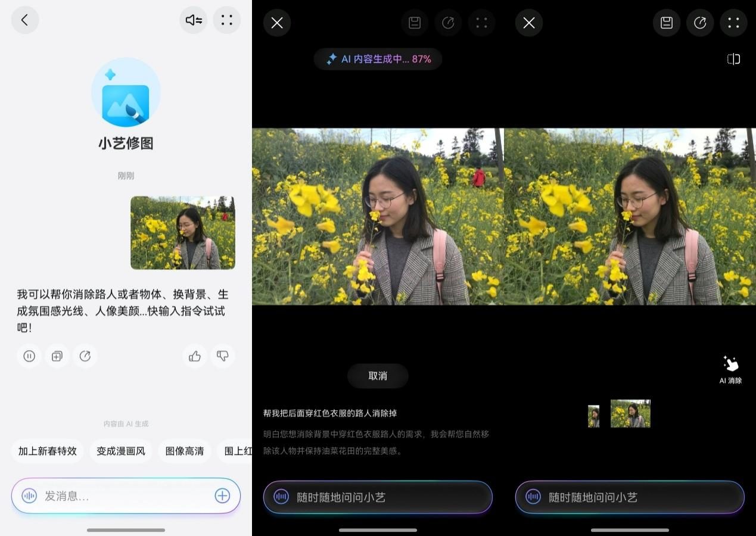This screenshot has height=536, width=756.
Task: Toggle the speaker audio icon in chat header
Action: [x=193, y=20]
